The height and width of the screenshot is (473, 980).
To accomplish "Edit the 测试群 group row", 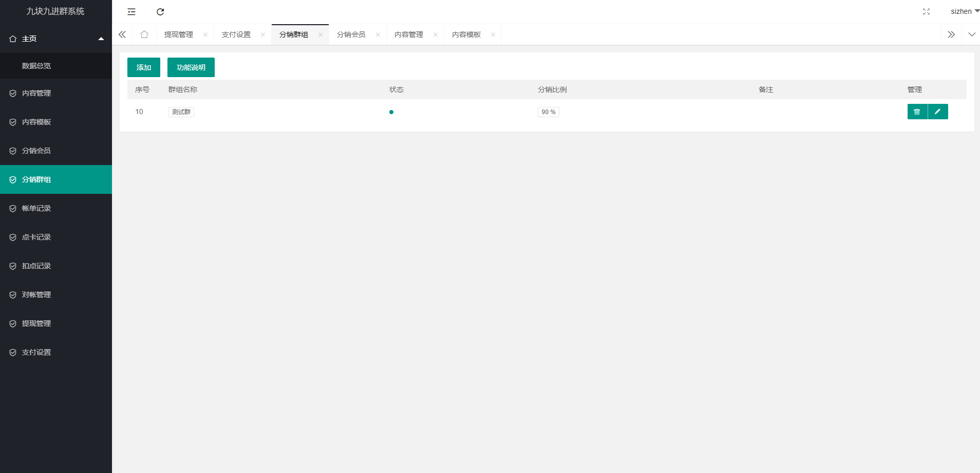I will pyautogui.click(x=938, y=112).
